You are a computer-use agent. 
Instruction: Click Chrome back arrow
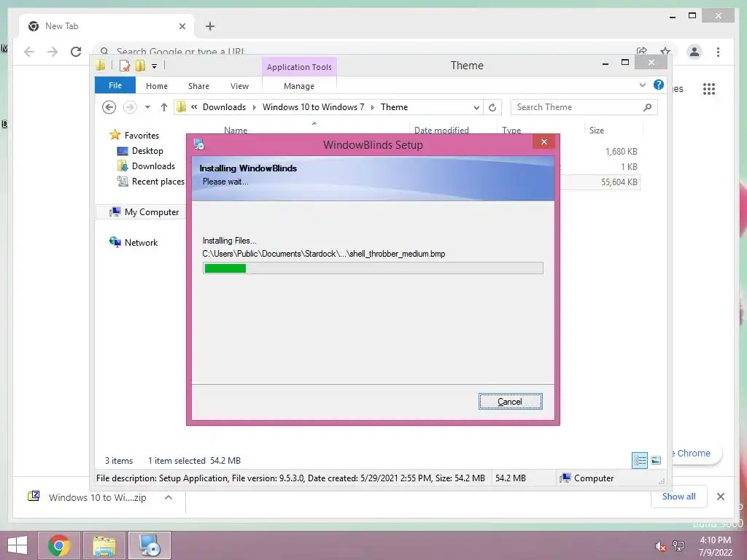pyautogui.click(x=29, y=52)
